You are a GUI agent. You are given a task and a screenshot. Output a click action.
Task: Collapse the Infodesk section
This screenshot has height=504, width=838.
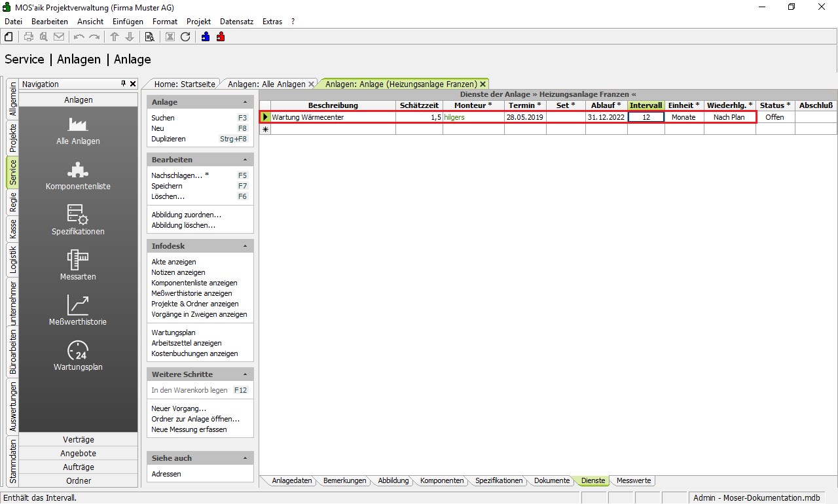[x=245, y=247]
